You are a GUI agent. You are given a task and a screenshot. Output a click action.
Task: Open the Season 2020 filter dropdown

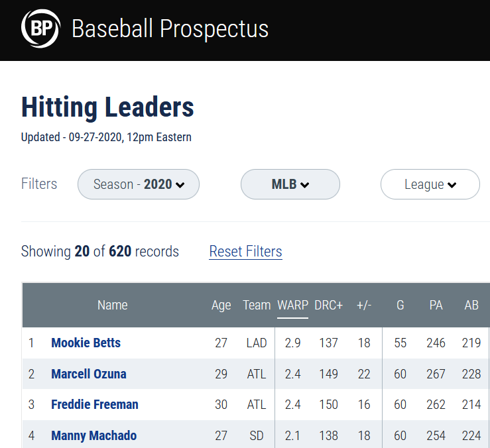click(139, 184)
